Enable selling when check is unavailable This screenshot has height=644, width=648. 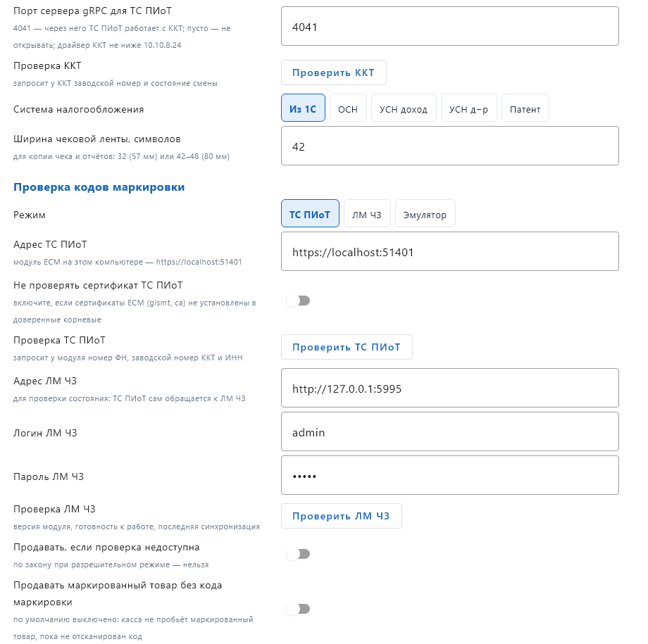tap(299, 554)
